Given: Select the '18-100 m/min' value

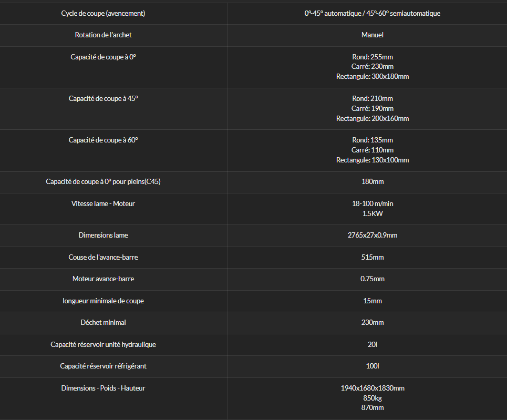Looking at the screenshot, I should (x=372, y=203).
